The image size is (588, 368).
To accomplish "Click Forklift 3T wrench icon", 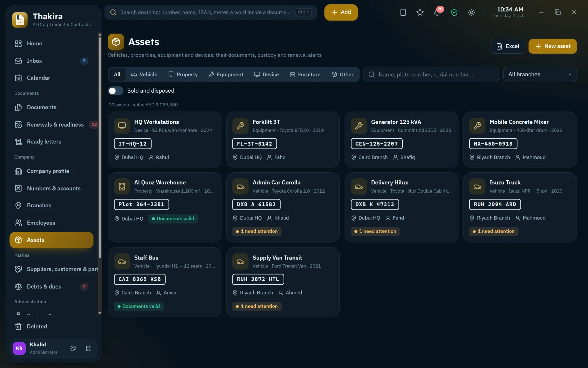I will tap(240, 126).
